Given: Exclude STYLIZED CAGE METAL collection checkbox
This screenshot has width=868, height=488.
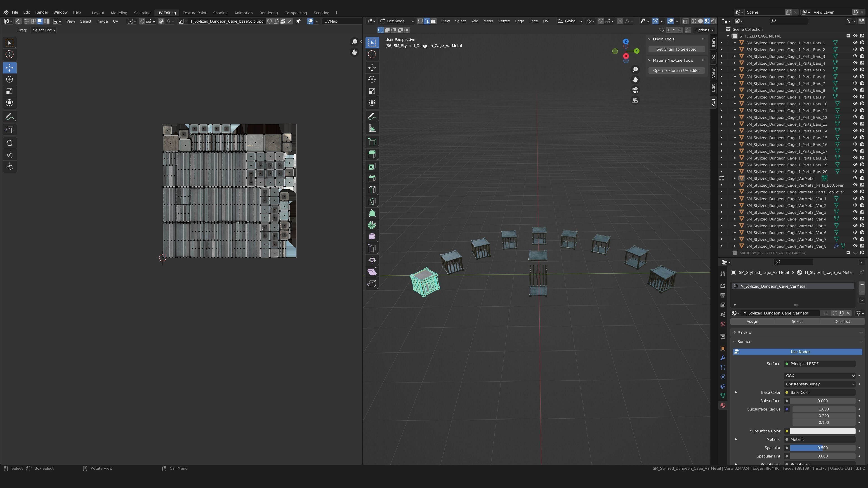Looking at the screenshot, I should pos(848,36).
